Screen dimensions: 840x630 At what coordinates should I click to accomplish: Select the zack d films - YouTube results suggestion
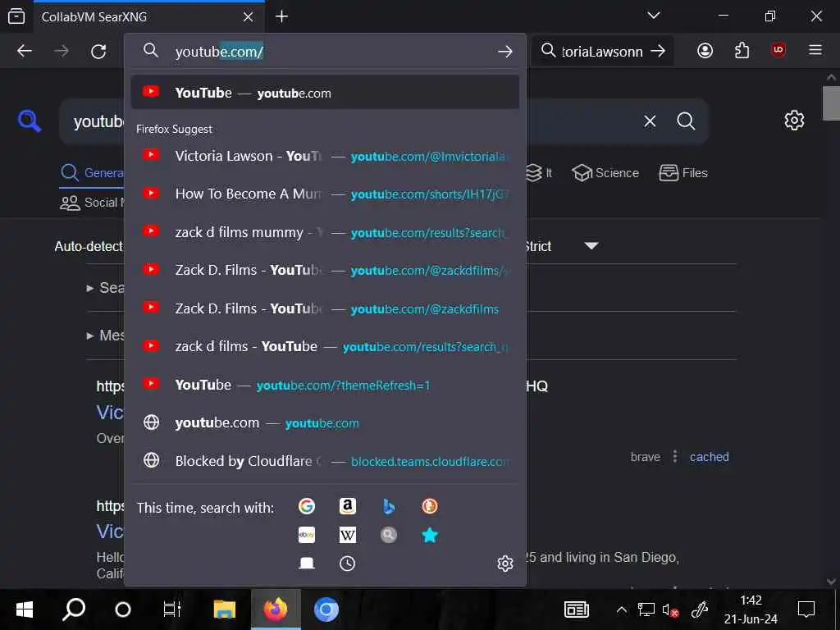tap(325, 347)
